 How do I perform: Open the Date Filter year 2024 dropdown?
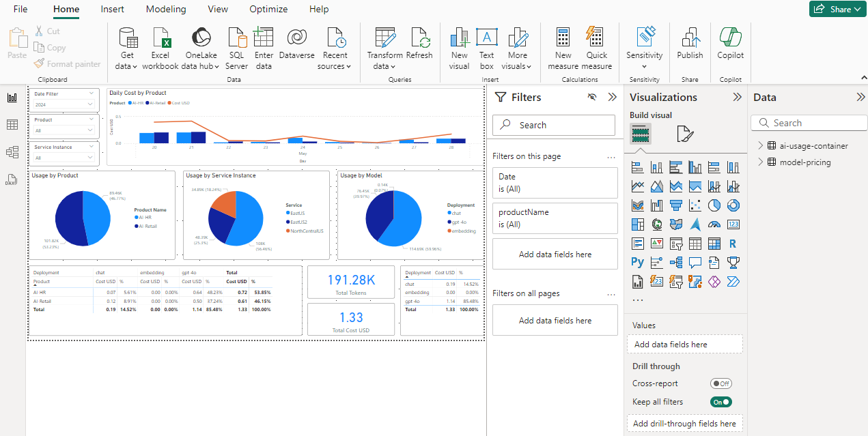click(64, 104)
